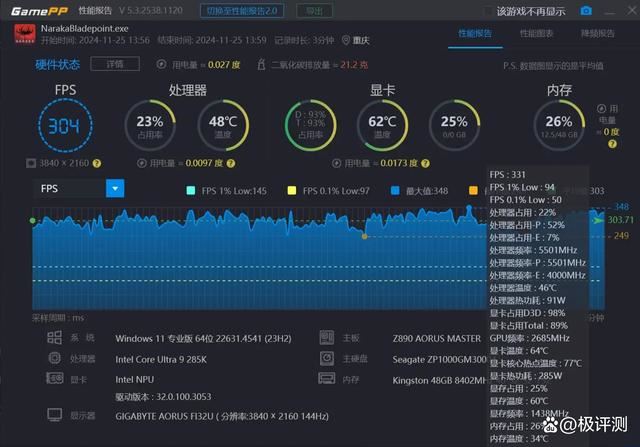Click the 处理器 CPU chip icon
Screen dimensions: 640x447
(55, 358)
